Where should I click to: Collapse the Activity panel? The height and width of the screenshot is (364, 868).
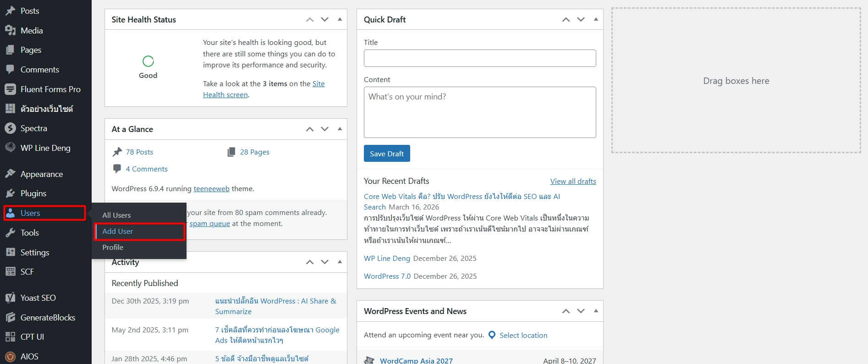[x=340, y=262]
